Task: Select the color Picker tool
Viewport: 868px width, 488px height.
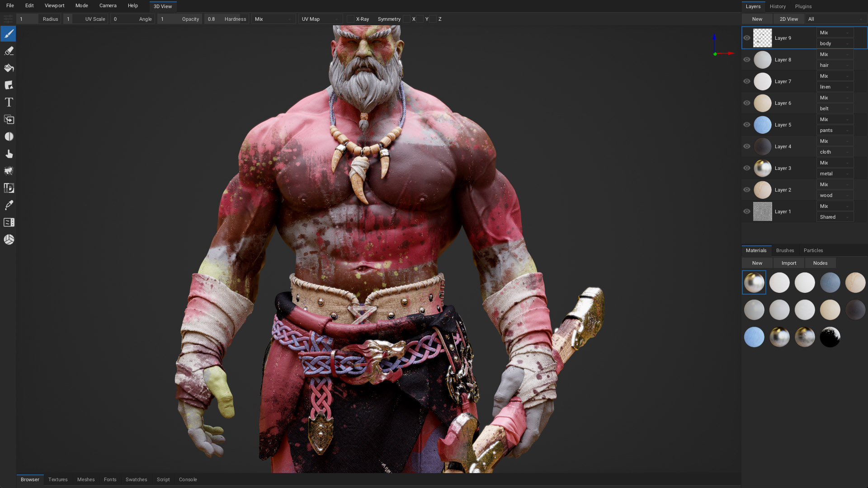Action: click(8, 205)
